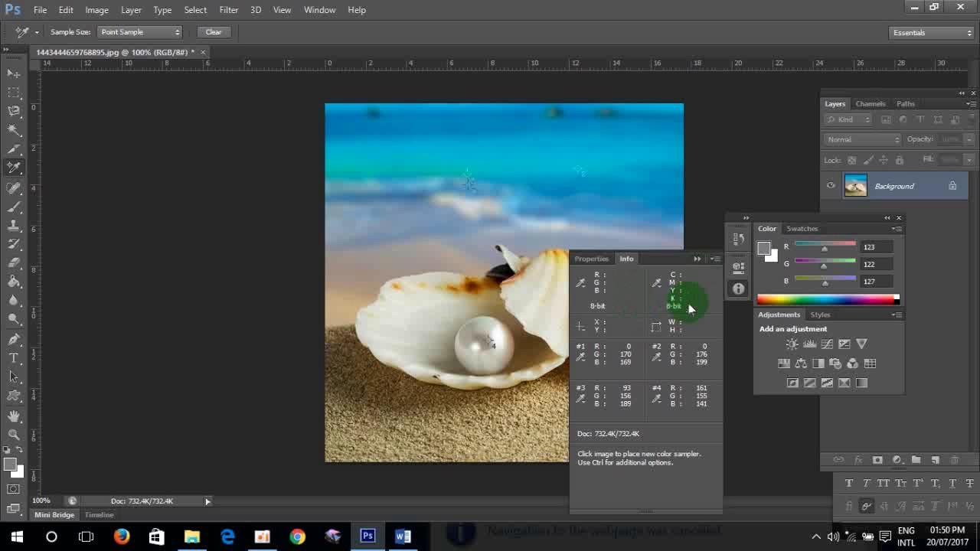The image size is (980, 551).
Task: Select the Zoom tool
Action: (14, 435)
